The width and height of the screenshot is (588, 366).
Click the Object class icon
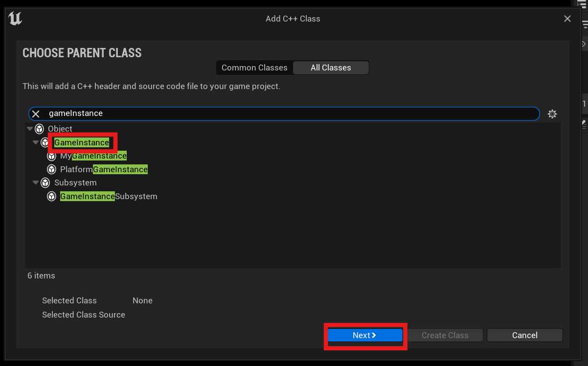tap(40, 129)
